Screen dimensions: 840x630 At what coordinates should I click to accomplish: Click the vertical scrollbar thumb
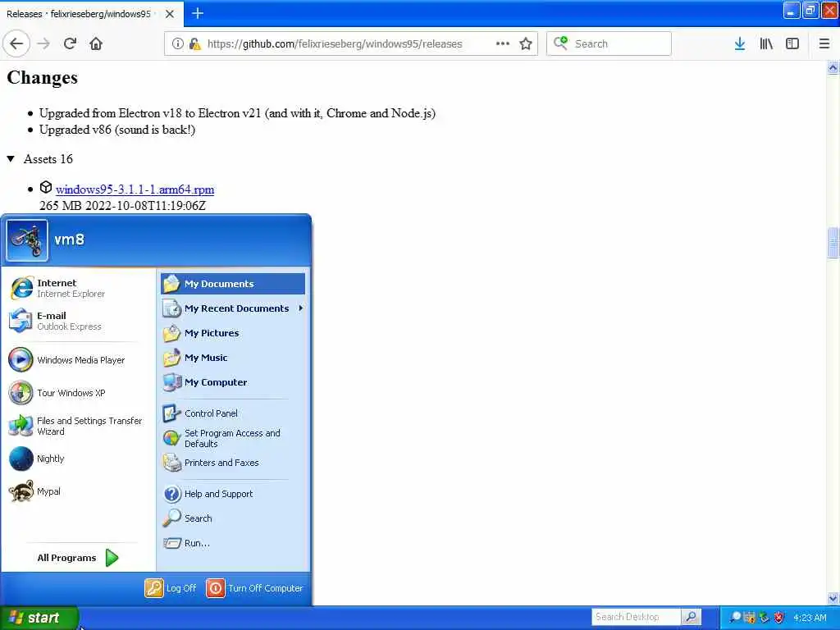[833, 243]
